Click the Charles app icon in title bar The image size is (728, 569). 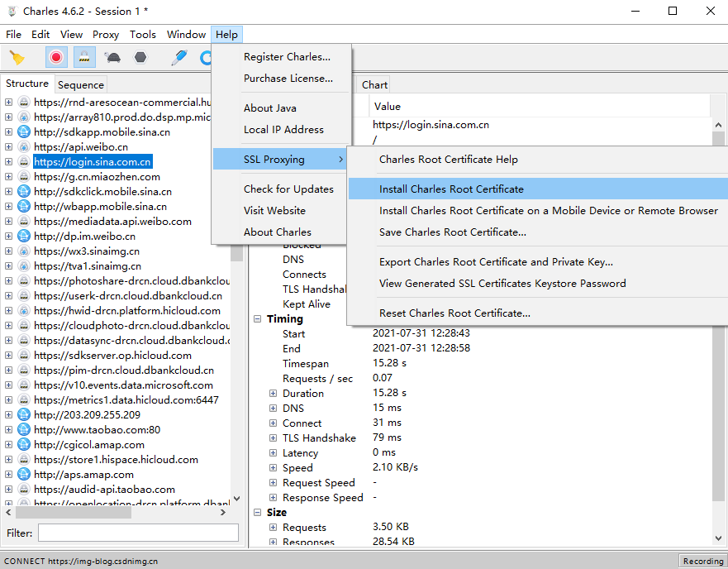point(12,11)
